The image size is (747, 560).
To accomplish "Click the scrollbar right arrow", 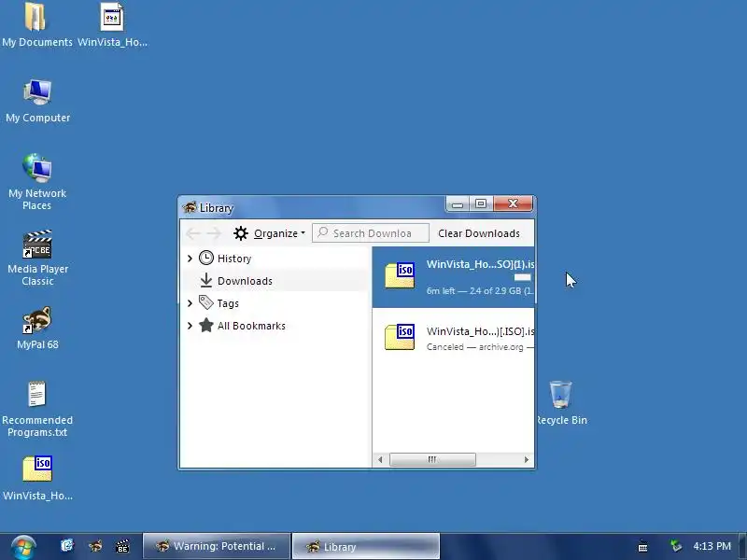I will (x=526, y=459).
